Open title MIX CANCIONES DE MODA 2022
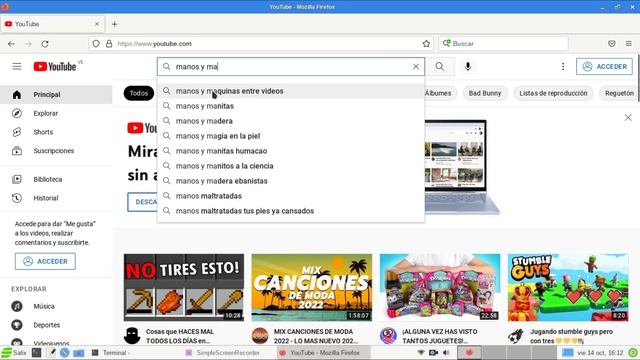 pos(316,336)
